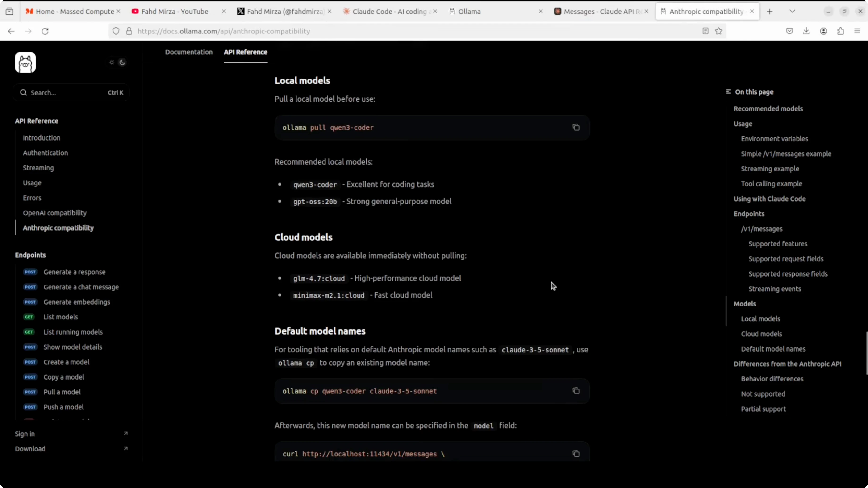Open the browser downloads icon
This screenshot has height=488, width=868.
[806, 31]
